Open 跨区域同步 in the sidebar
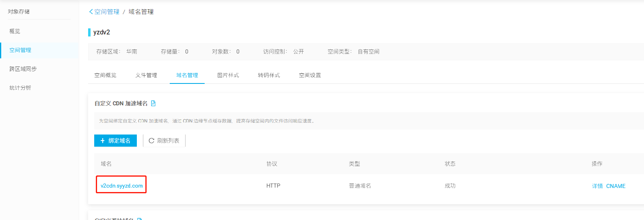 coord(23,69)
